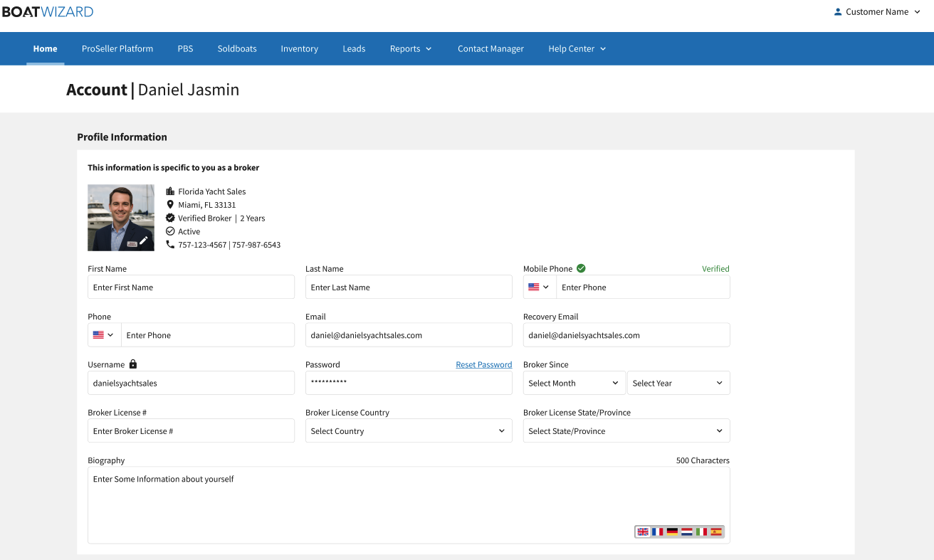934x560 pixels.
Task: Select the Spanish flag in Biography
Action: 716,532
